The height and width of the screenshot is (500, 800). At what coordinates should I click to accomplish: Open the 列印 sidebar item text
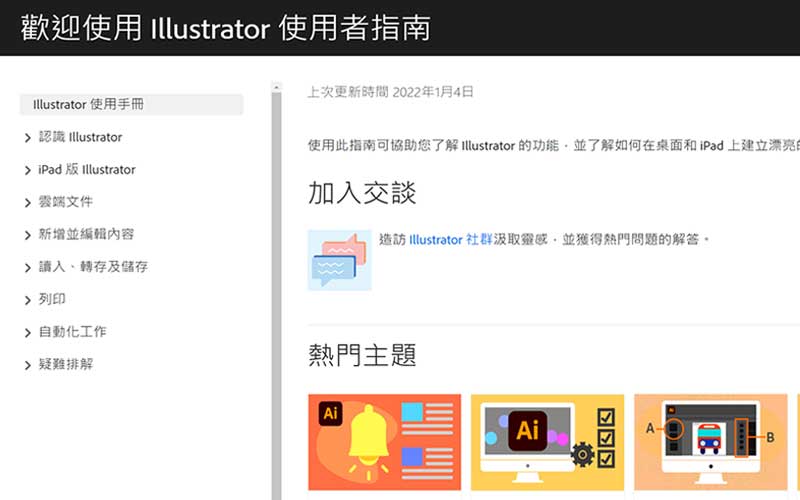coord(52,299)
